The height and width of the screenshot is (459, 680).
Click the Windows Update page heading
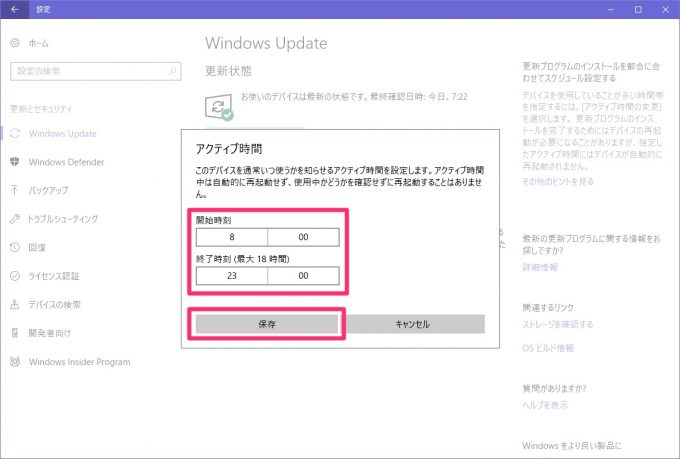coord(266,43)
